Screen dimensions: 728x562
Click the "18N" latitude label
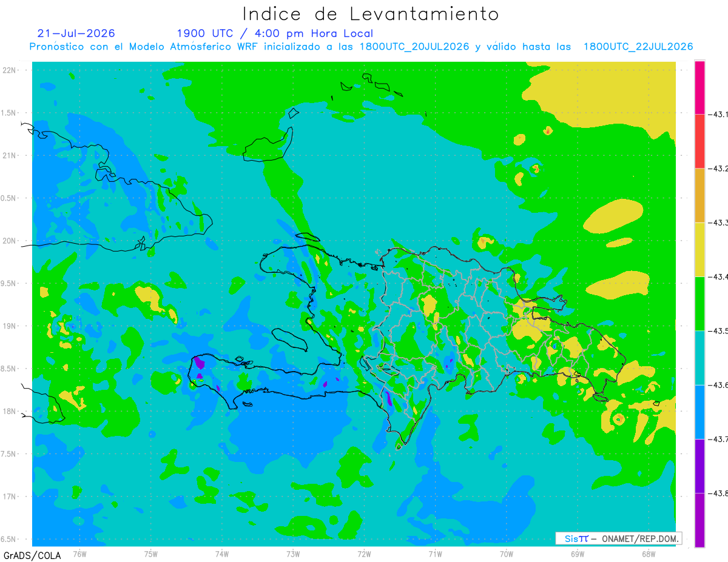tap(10, 412)
